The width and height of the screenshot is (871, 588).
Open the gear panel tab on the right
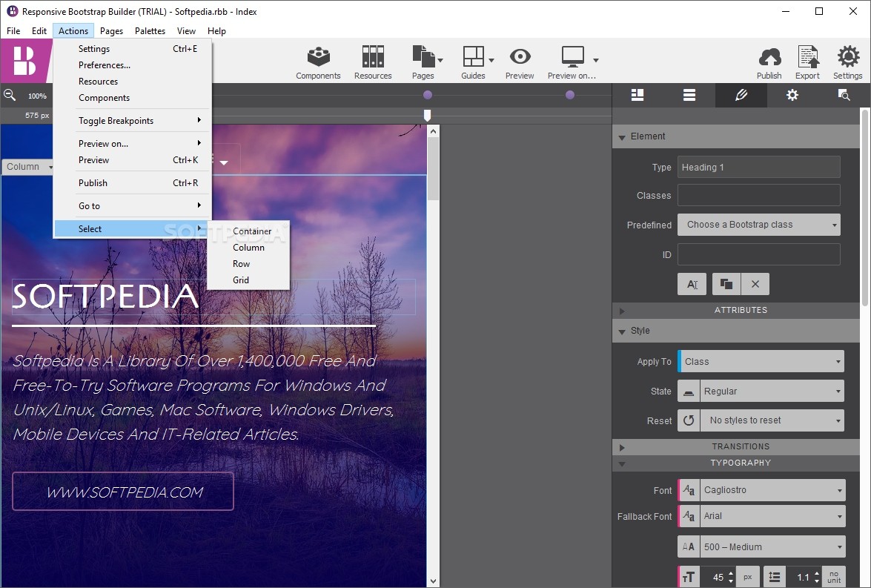792,95
